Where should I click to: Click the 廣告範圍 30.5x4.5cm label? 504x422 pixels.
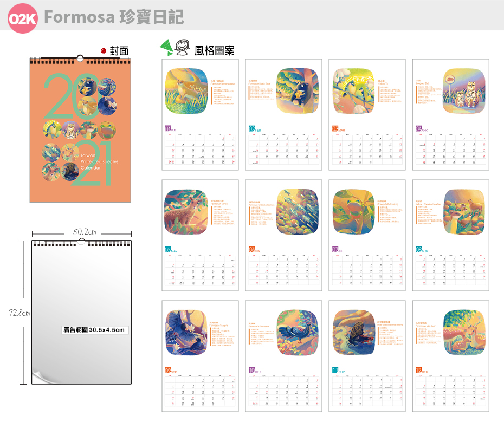tap(94, 330)
